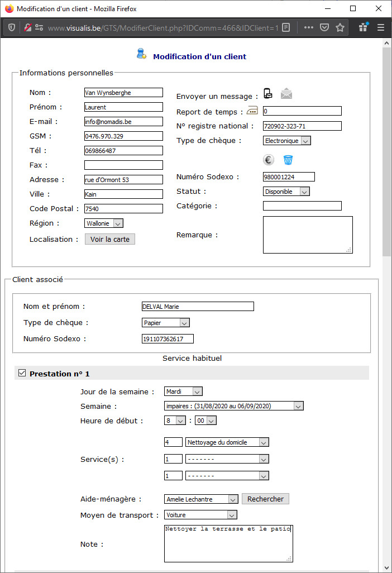The image size is (392, 573).
Task: Click the insecure connection padlock icon
Action: (x=28, y=27)
